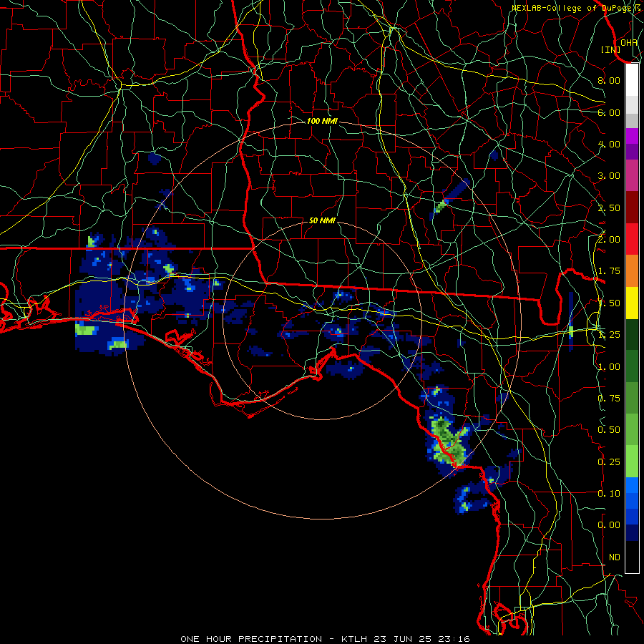Click the 50 NMI range ring label

pyautogui.click(x=322, y=220)
